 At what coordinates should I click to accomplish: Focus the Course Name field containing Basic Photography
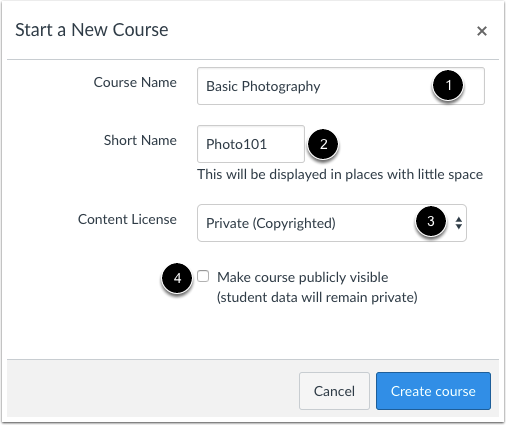(x=341, y=86)
